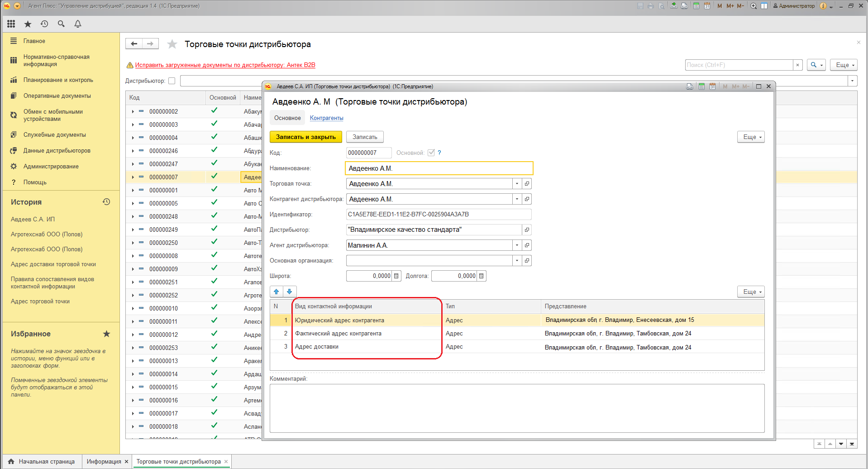Click the M memory button in title bar

[x=720, y=6]
